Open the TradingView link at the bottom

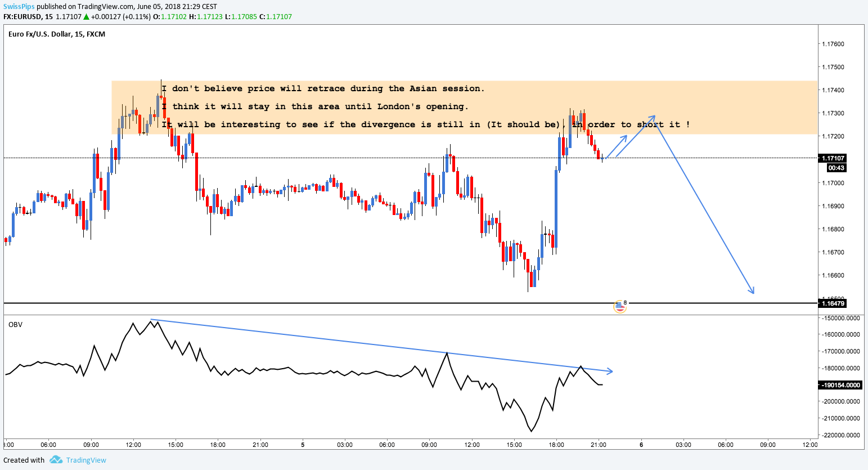coord(86,460)
